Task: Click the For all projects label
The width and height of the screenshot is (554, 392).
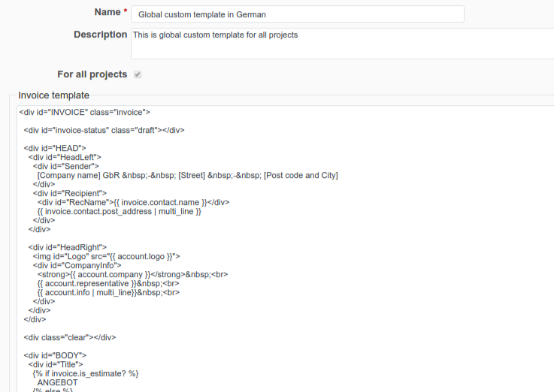Action: [x=92, y=74]
